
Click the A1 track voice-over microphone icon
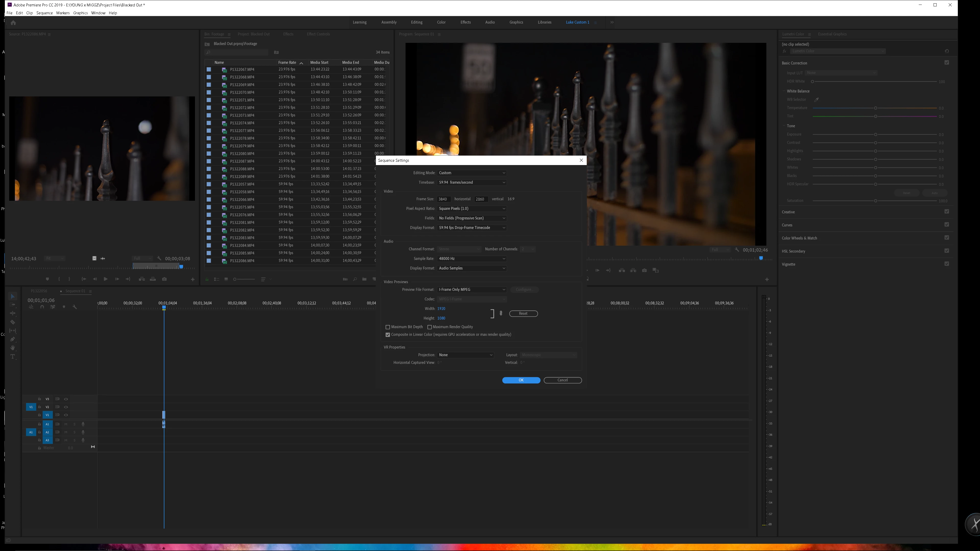83,424
